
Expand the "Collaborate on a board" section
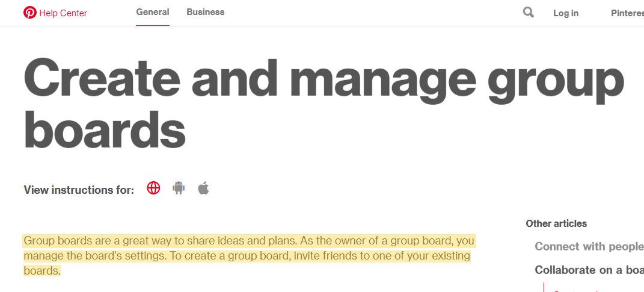(x=589, y=270)
